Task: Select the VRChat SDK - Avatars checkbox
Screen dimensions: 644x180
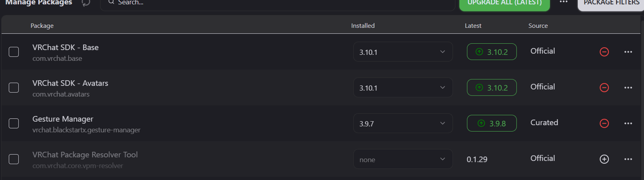Action: point(14,87)
